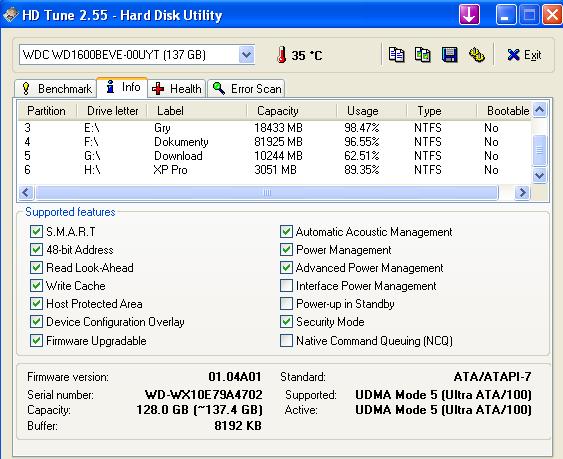Click the 35 °C temperature reading
The image size is (563, 459).
click(x=307, y=55)
